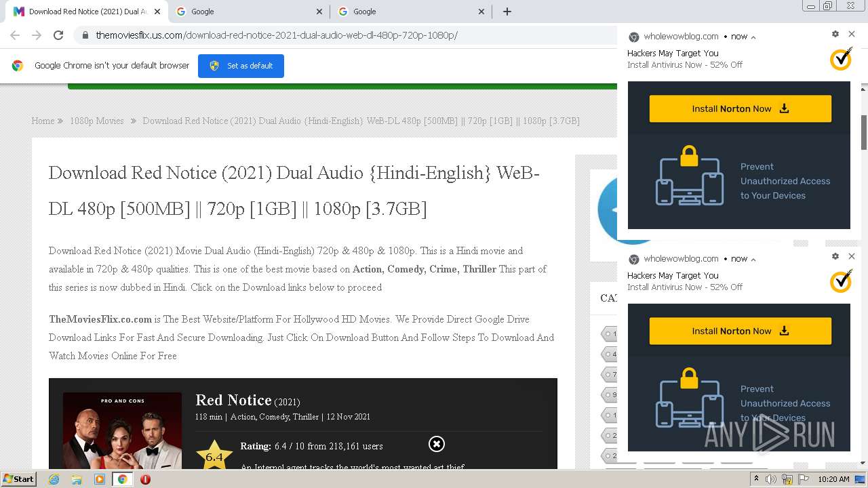Click the Red Notice movie poster
868x488 pixels.
(x=122, y=430)
